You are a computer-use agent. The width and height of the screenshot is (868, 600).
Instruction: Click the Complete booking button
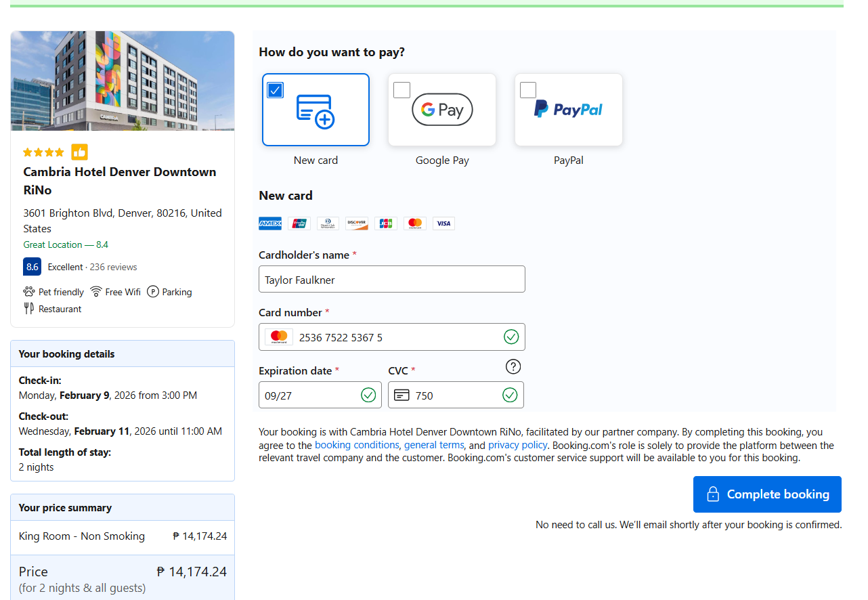pos(767,494)
